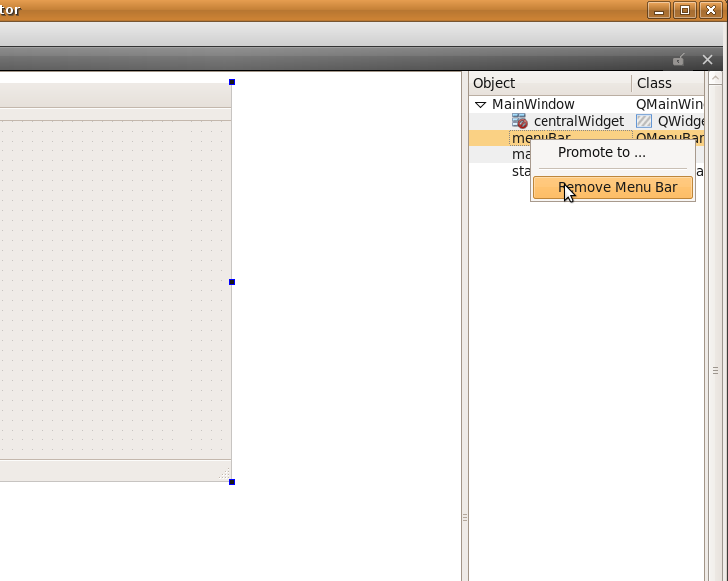Select the centralWidget tree item label
728x581 pixels.
click(x=578, y=121)
